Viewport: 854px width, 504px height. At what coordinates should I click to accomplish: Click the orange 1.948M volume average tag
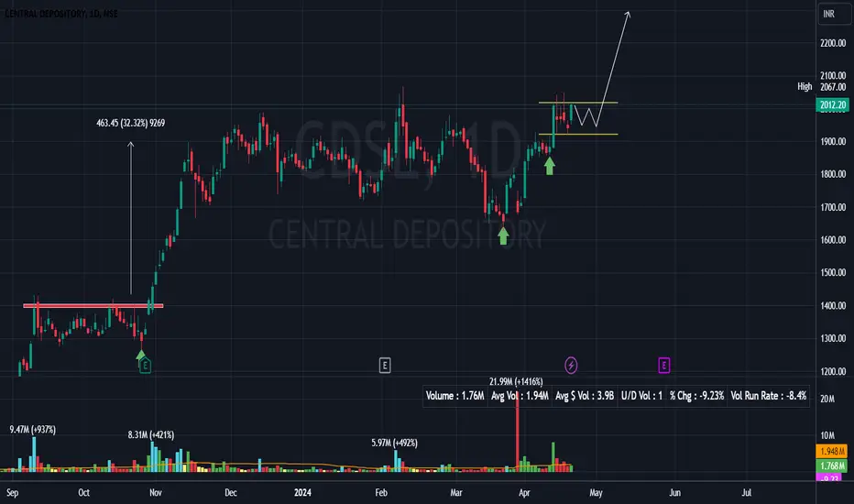point(832,451)
